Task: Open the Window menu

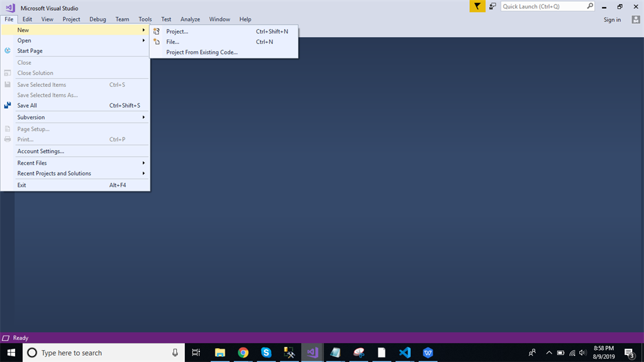Action: [x=219, y=20]
